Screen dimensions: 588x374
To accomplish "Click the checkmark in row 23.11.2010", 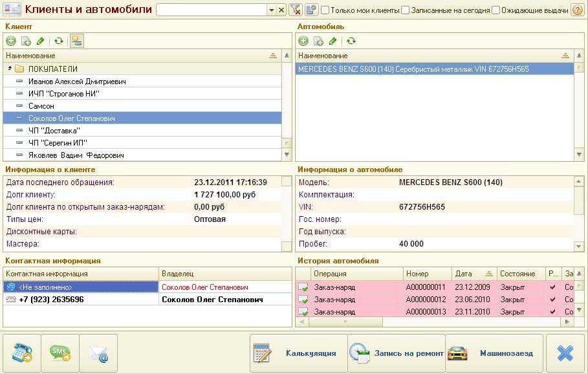I will (553, 312).
